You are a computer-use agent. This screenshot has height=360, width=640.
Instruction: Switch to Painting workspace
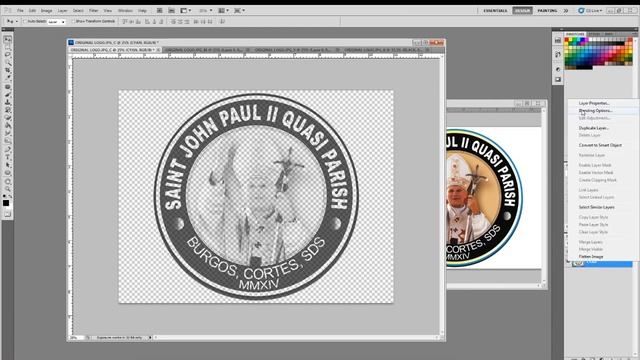pyautogui.click(x=547, y=10)
